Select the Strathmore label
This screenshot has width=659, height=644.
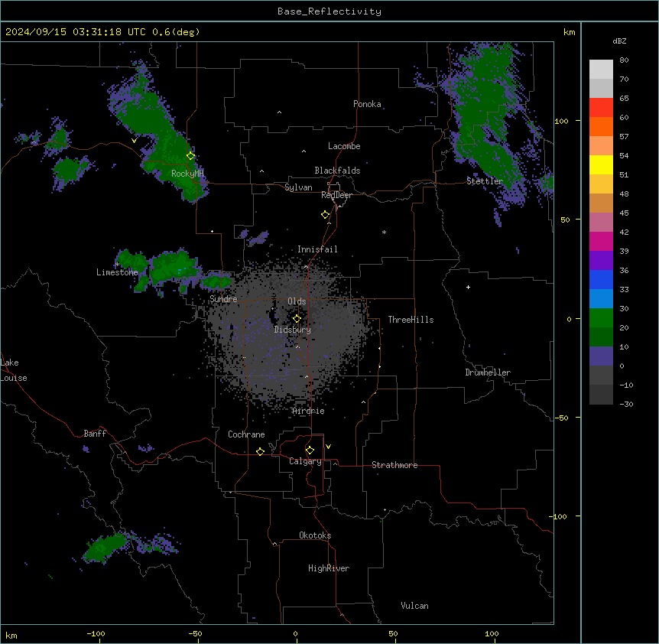click(x=394, y=465)
